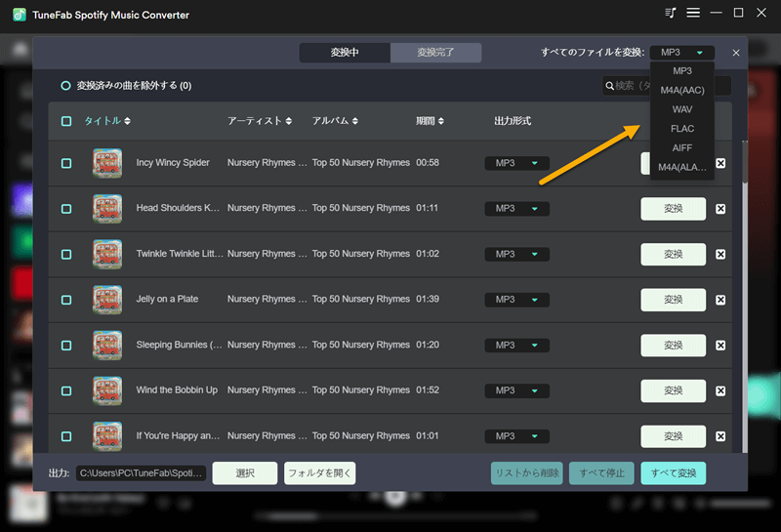Check the Twinkle Twinkle Litt... checkbox

pos(66,255)
